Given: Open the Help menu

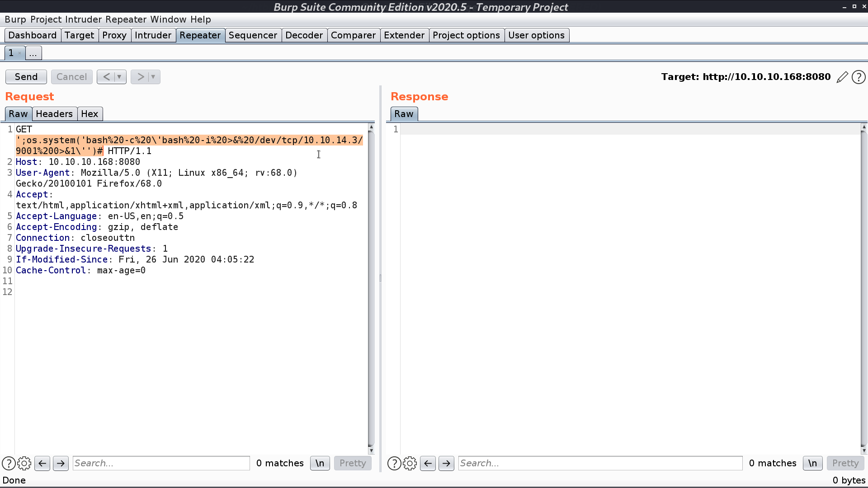Looking at the screenshot, I should (201, 19).
